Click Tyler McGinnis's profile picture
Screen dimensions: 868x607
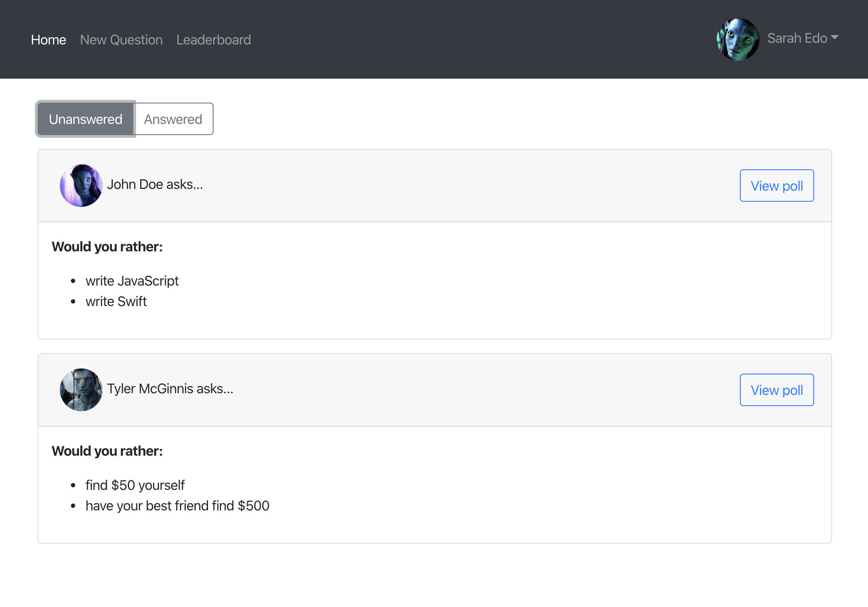click(81, 389)
